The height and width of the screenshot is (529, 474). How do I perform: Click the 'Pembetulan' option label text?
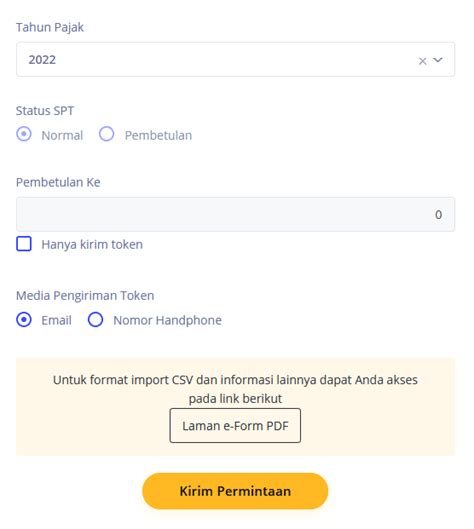point(158,135)
